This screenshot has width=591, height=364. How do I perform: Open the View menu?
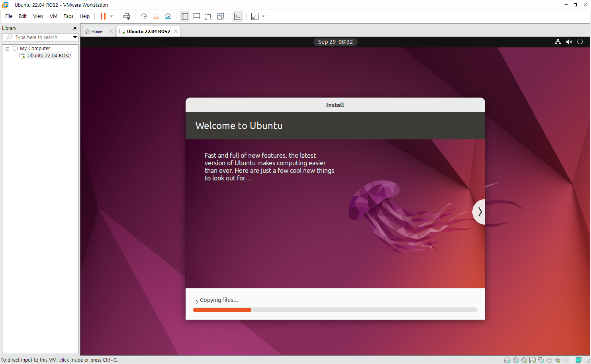[x=38, y=16]
